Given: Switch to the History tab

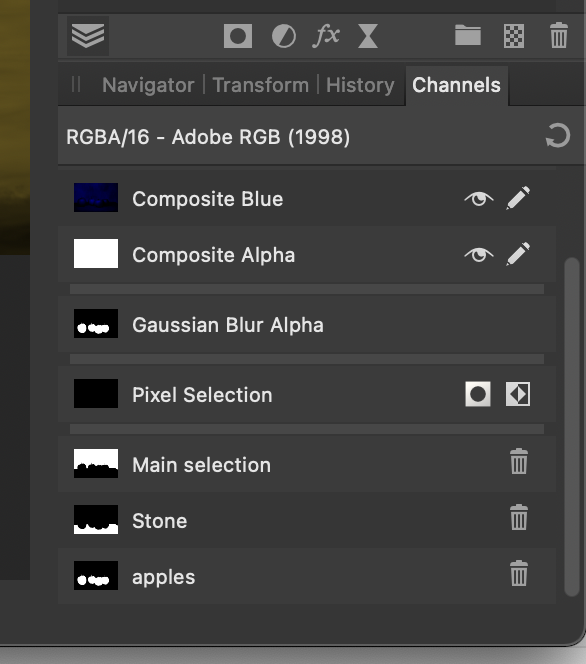Looking at the screenshot, I should click(x=360, y=85).
